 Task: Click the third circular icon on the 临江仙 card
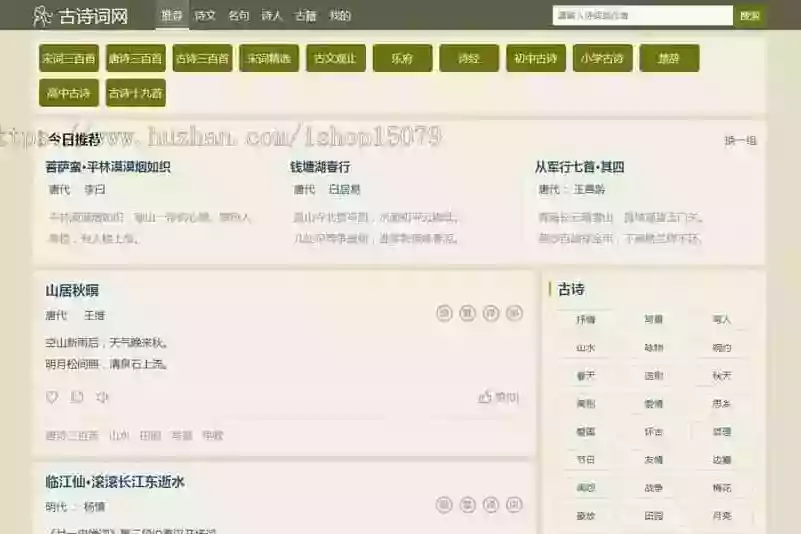click(491, 505)
